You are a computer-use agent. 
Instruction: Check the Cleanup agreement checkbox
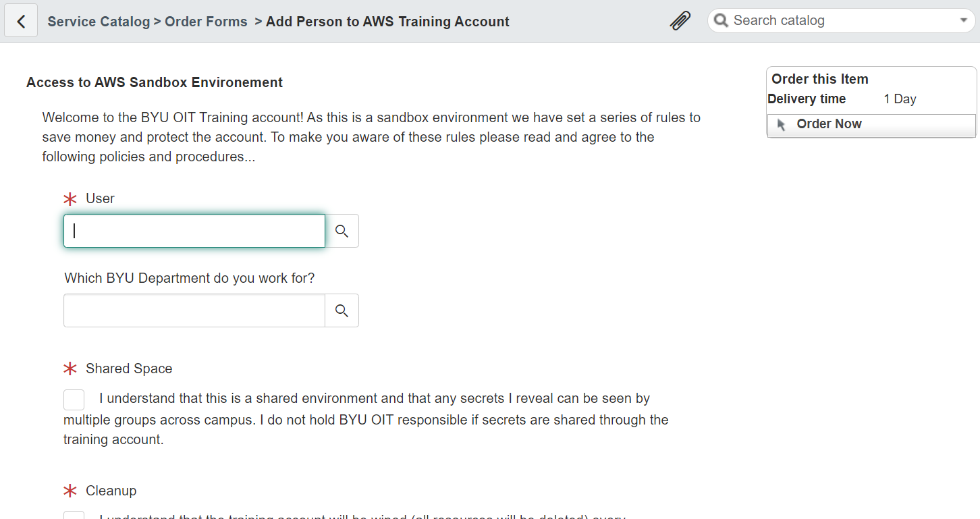74,515
